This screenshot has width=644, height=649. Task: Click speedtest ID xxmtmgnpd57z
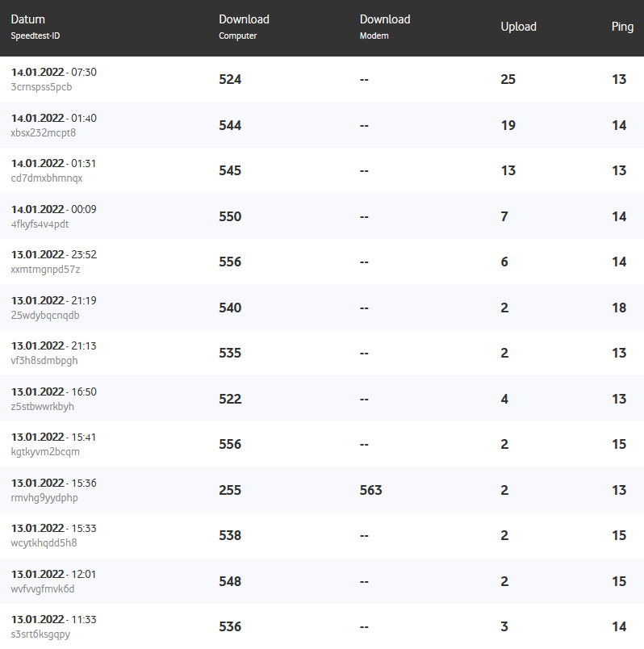click(46, 269)
